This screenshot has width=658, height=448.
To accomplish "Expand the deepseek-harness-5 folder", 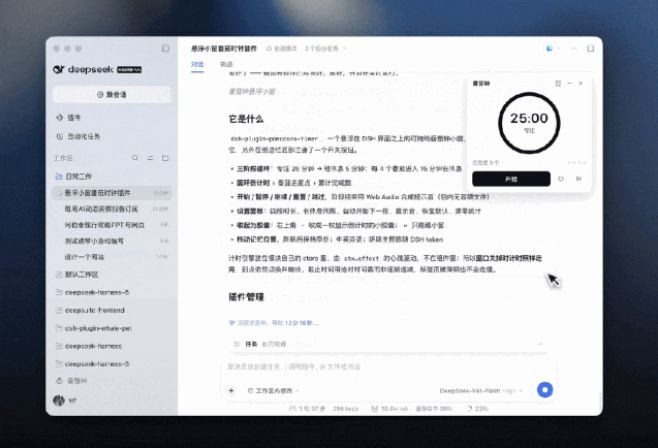I will tap(92, 292).
